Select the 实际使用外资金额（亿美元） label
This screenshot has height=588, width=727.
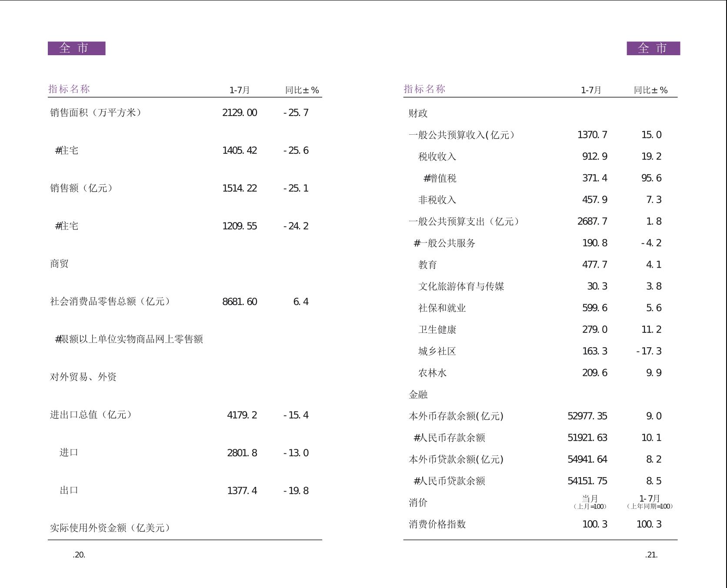pos(110,528)
